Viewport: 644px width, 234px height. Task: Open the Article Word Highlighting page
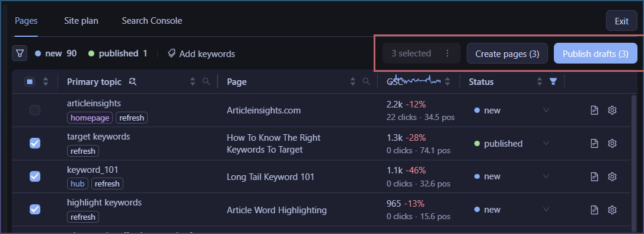[277, 210]
